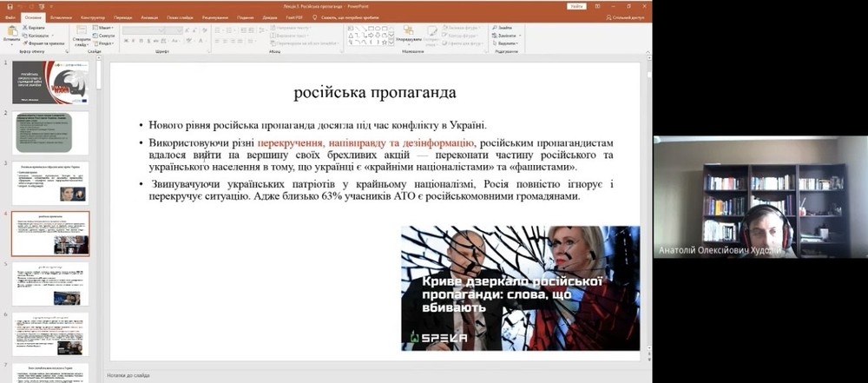Select slide 3 thumbnail
868x383 pixels.
coord(50,183)
